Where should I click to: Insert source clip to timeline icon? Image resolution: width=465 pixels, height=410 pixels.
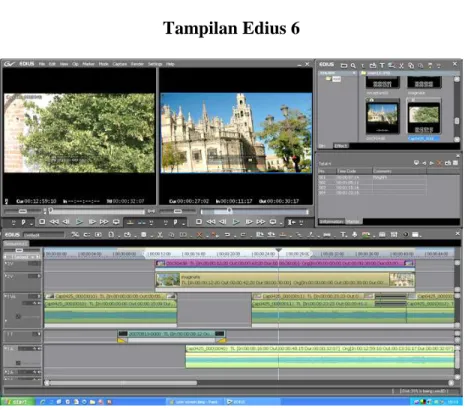[x=131, y=222]
